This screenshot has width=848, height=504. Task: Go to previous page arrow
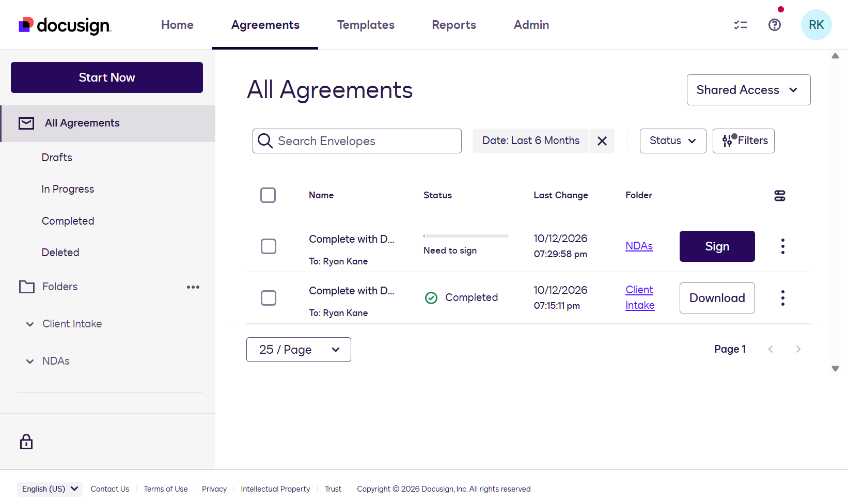click(771, 349)
